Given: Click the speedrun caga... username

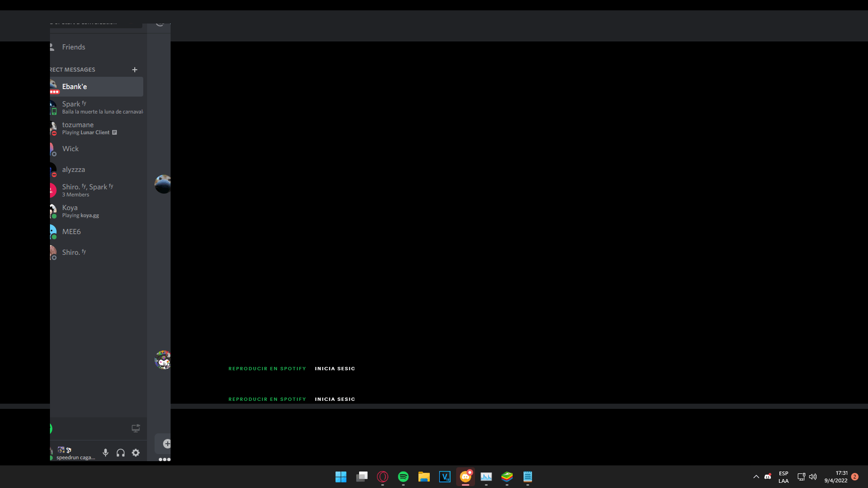Looking at the screenshot, I should coord(76,457).
